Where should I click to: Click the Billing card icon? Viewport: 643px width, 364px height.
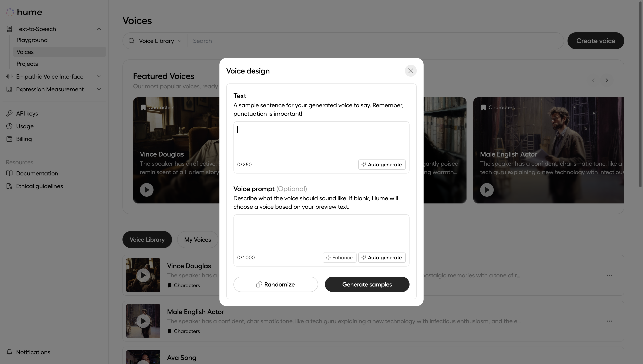click(9, 139)
